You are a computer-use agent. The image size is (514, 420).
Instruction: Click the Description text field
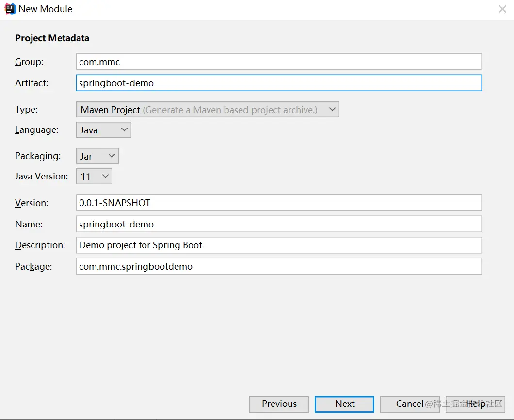coord(279,245)
